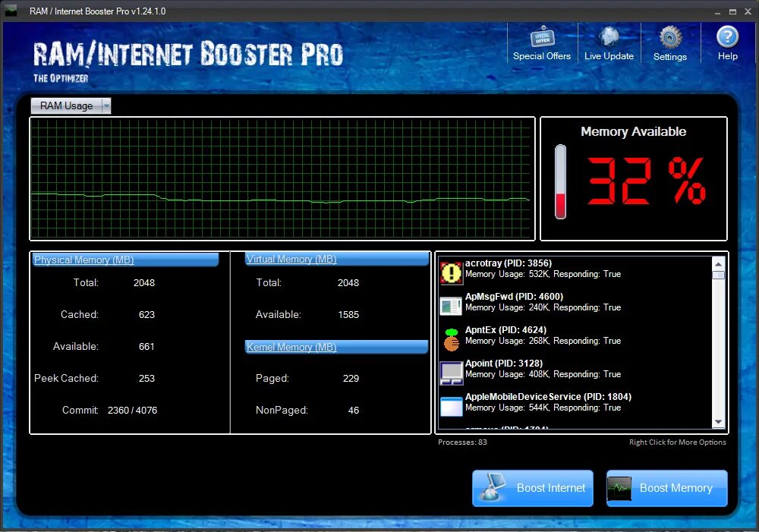
Task: Click the app icon in the title bar
Action: click(10, 11)
